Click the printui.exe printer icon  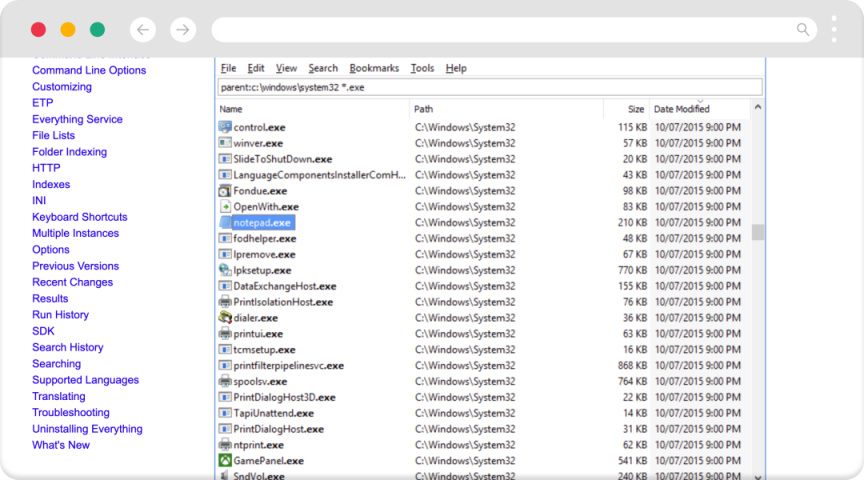click(x=225, y=334)
